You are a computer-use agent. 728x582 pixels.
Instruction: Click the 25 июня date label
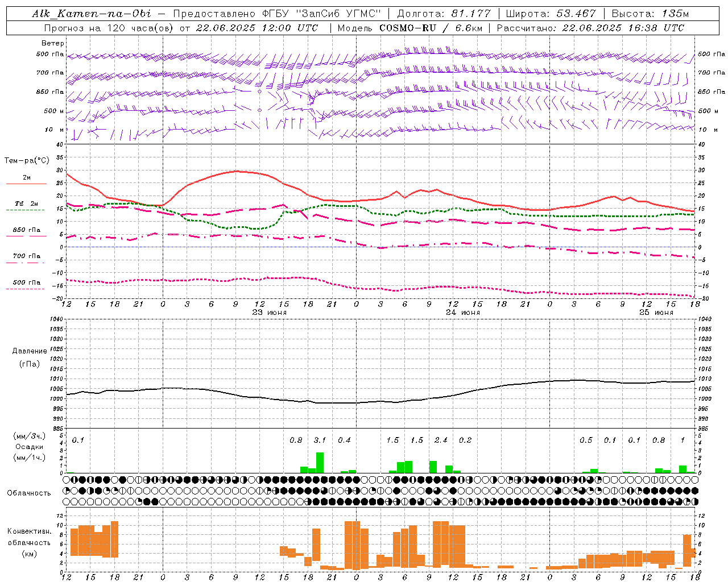pyautogui.click(x=656, y=313)
